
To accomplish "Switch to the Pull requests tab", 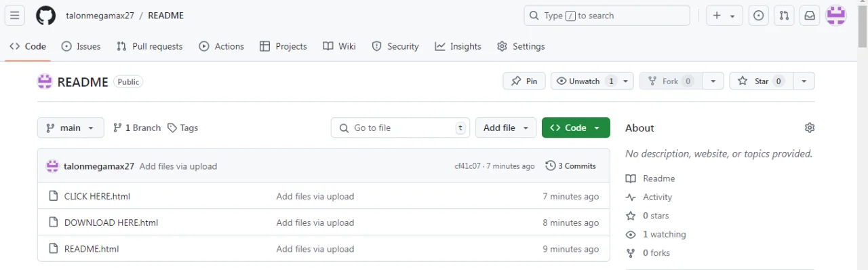I will [x=149, y=46].
